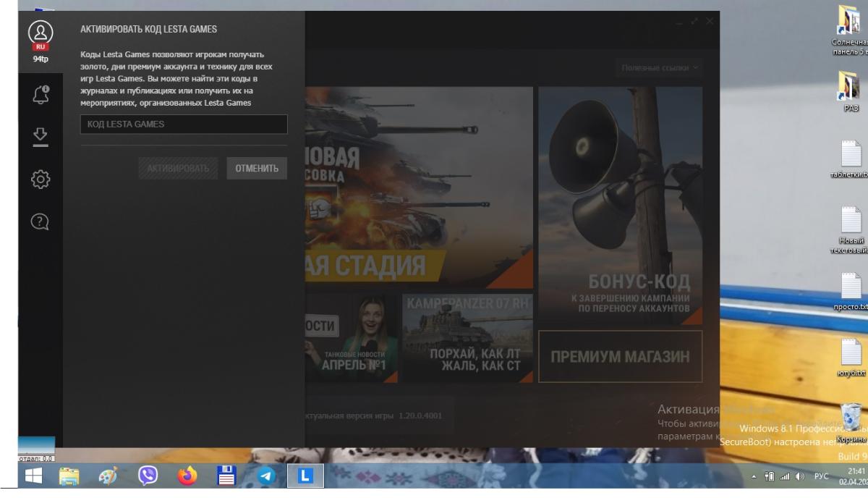Viewport: 868px width, 498px height.
Task: Open the БОНУС-КОД speaker banner
Action: [x=620, y=206]
